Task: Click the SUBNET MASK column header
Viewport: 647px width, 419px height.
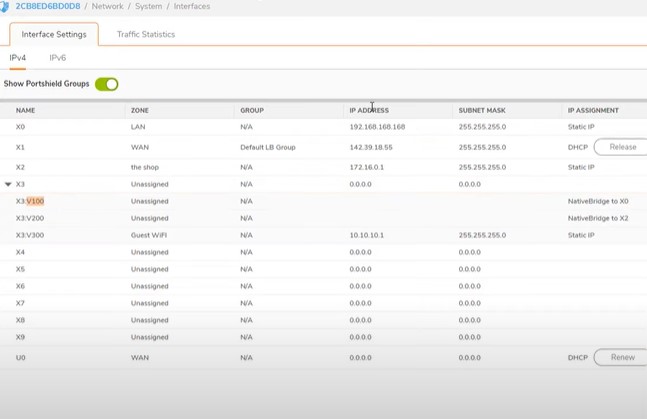Action: pyautogui.click(x=480, y=110)
